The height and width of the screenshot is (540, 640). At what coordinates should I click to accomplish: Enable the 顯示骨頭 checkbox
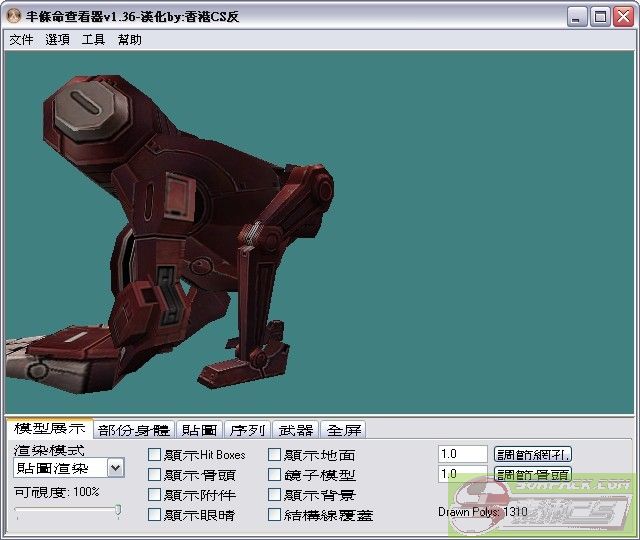coord(154,475)
